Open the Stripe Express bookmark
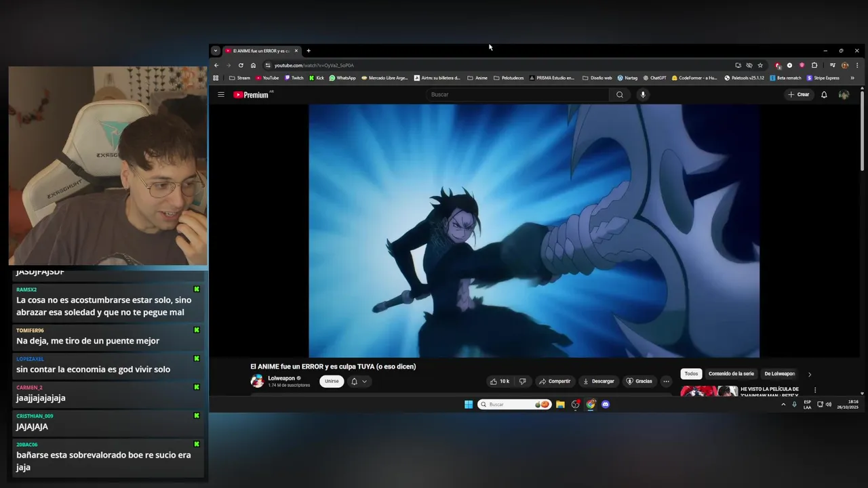 tap(823, 78)
